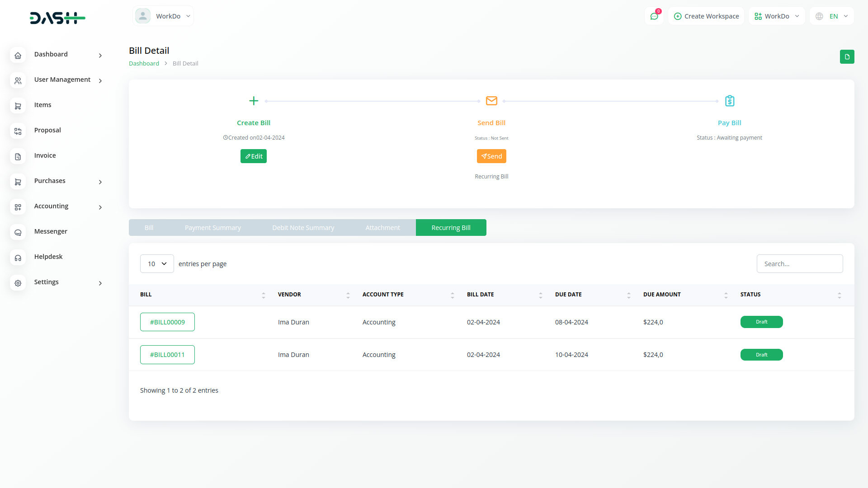Viewport: 868px width, 488px height.
Task: Open the entries per page dropdown
Action: point(157,264)
